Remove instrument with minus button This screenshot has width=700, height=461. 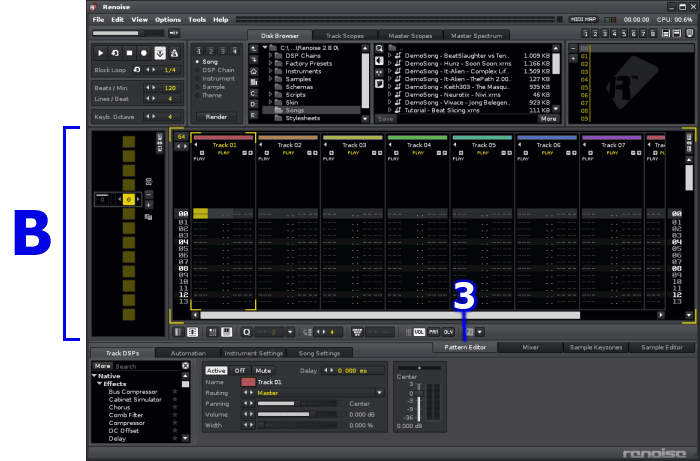coord(573,48)
